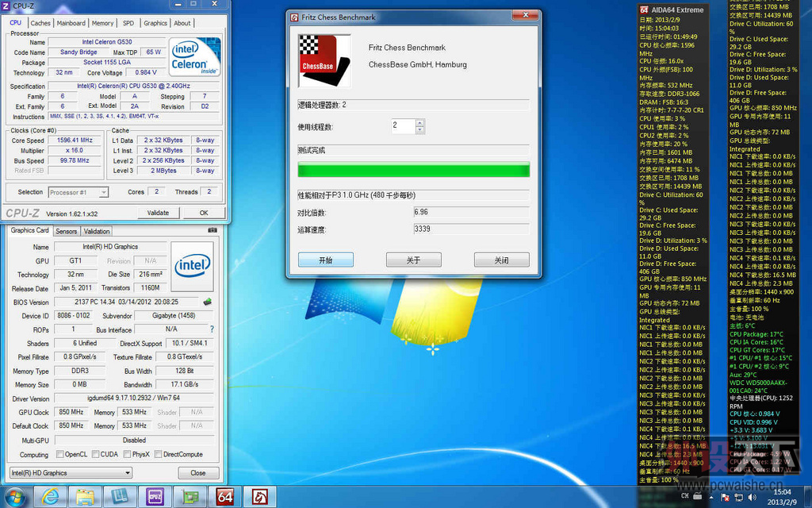This screenshot has width=812, height=508.
Task: Switch to the SPD tab
Action: click(128, 23)
